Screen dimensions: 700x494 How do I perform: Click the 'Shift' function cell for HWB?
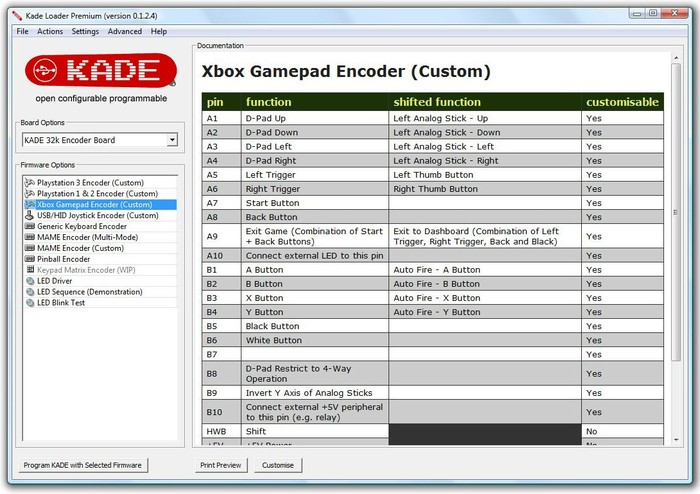coord(315,432)
